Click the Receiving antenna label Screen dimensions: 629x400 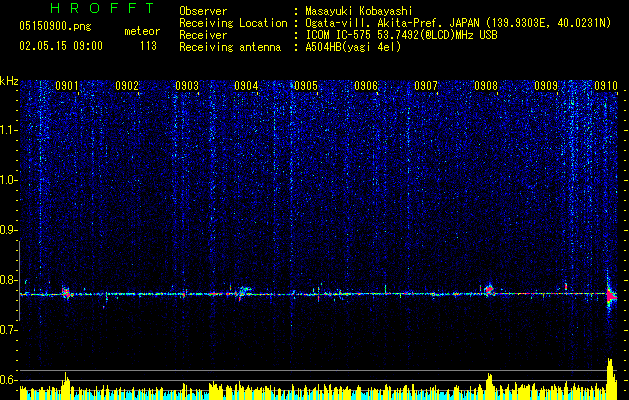(x=230, y=47)
